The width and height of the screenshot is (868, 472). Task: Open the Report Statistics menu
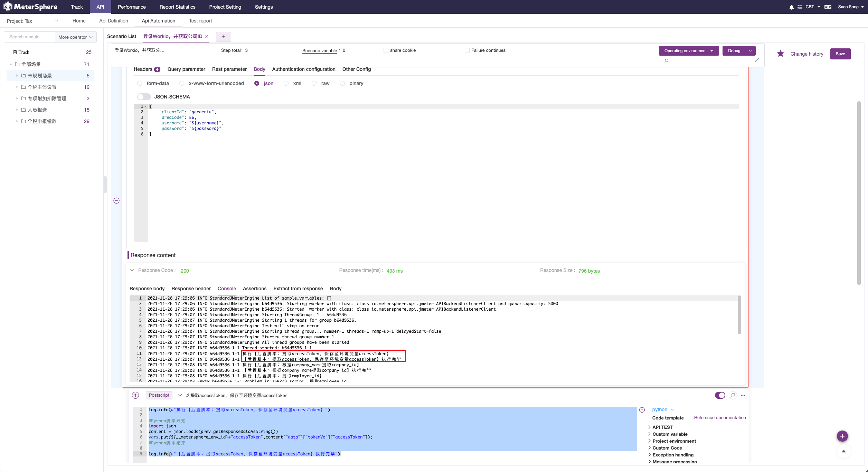177,7
